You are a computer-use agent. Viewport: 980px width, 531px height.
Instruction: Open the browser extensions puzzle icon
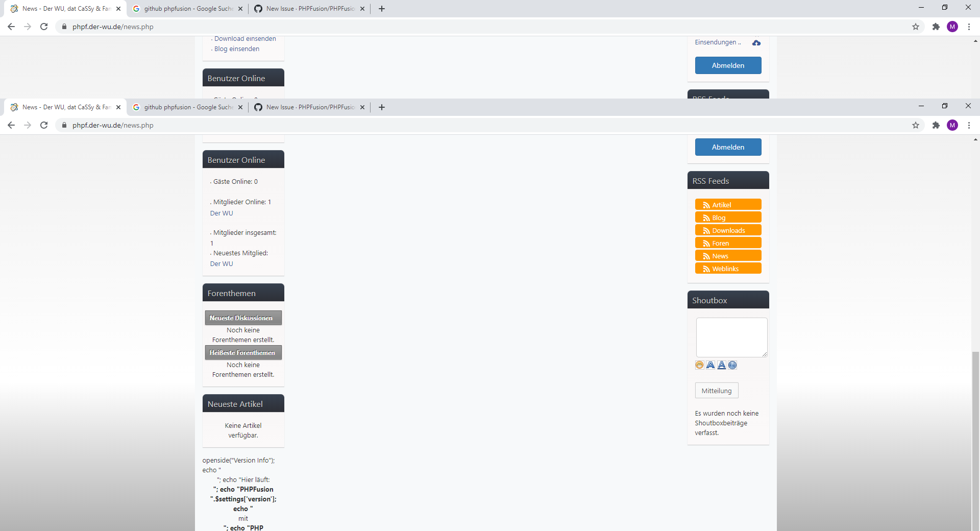pos(936,125)
